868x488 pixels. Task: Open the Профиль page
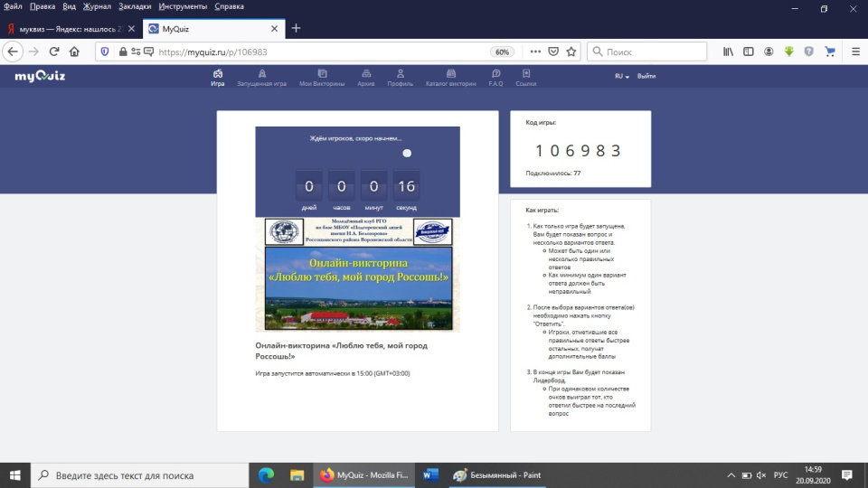(x=401, y=77)
